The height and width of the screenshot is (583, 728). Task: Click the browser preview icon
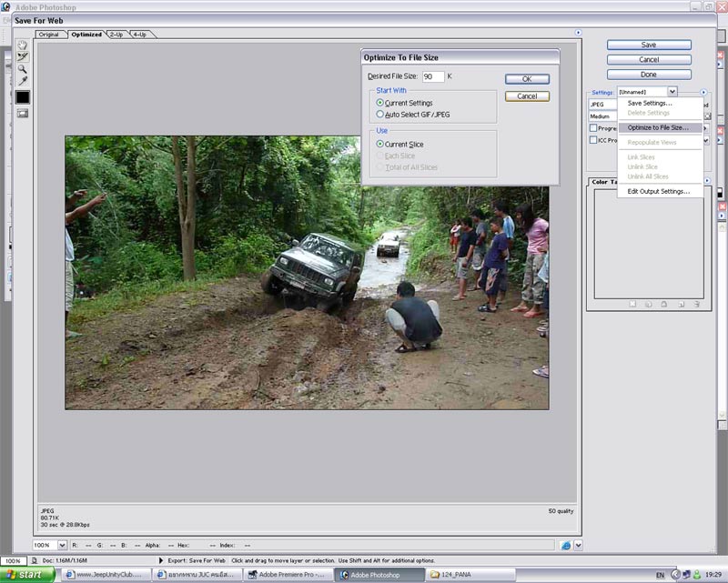565,545
